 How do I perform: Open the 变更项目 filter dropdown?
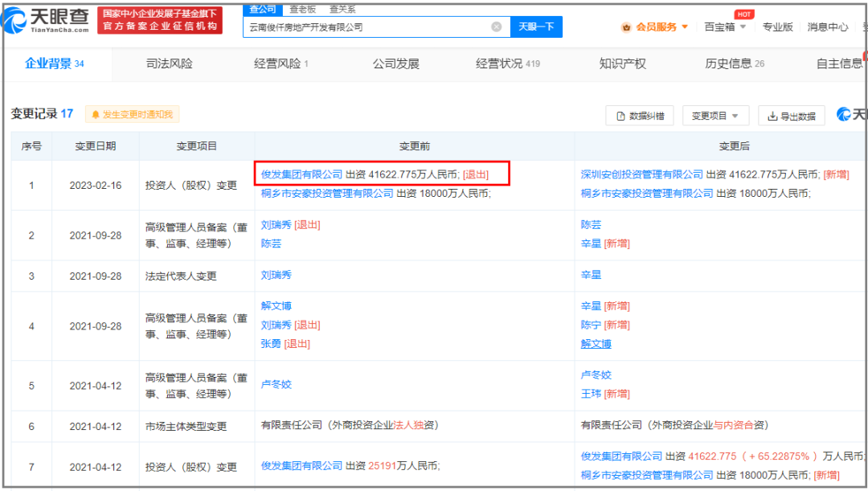715,116
